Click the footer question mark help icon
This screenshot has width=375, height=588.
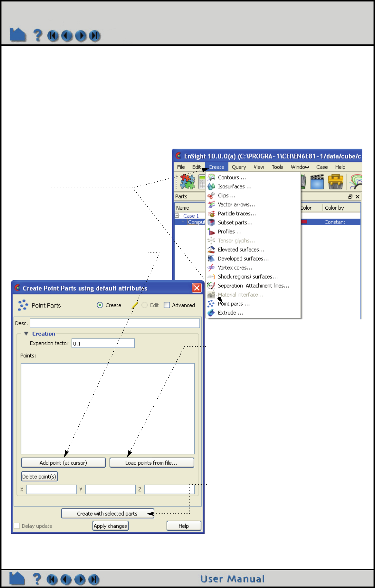coord(37,579)
